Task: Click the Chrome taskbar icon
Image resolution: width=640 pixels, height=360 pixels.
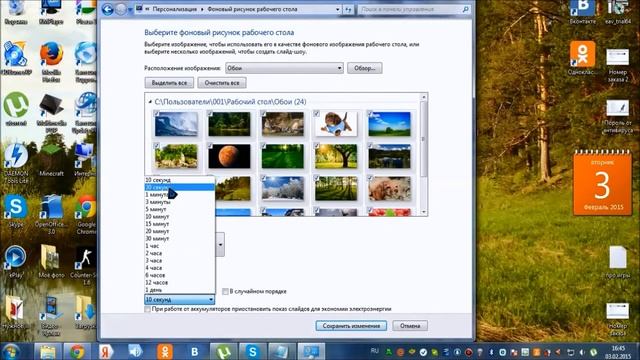Action: click(77, 351)
